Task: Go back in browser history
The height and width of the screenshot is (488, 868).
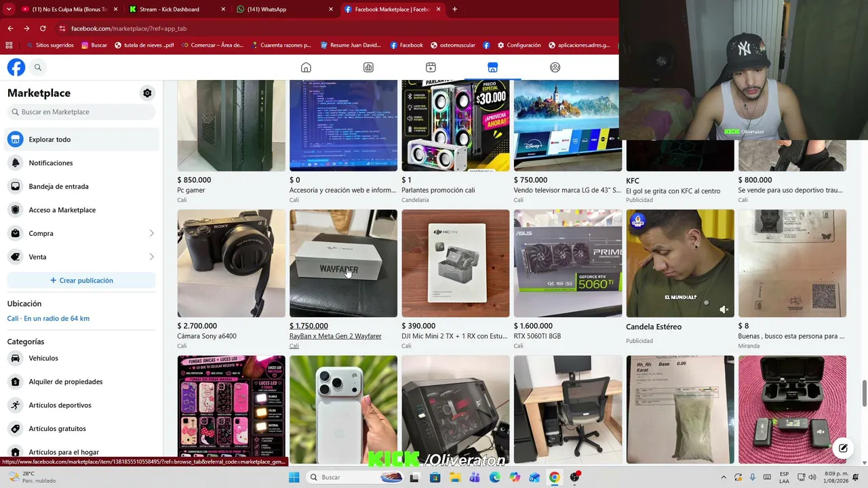Action: coord(10,28)
